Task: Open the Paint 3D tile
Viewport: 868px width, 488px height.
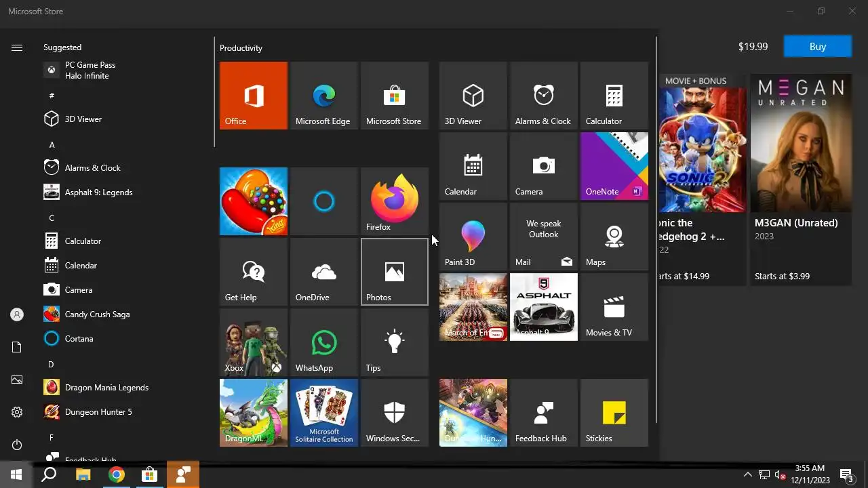Action: click(x=473, y=237)
